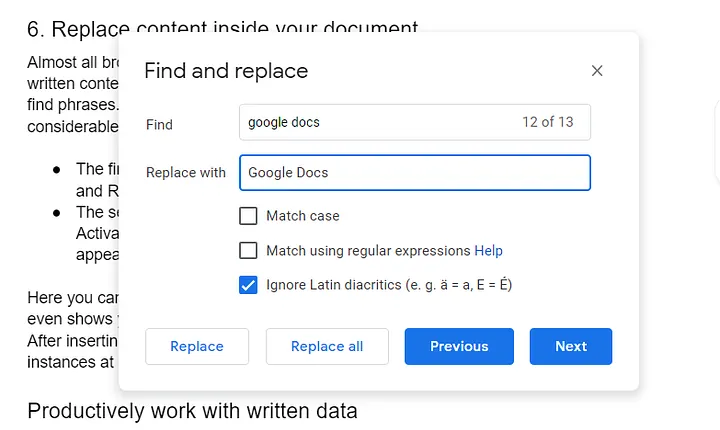Open the regular expressions Help link
Image resolution: width=720 pixels, height=430 pixels.
489,251
